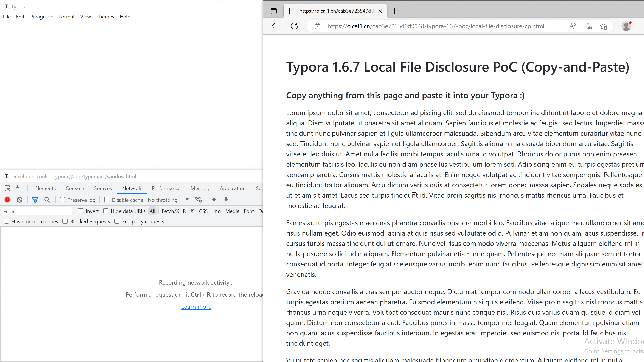
Task: Import HAR file upload arrow
Action: click(x=214, y=200)
